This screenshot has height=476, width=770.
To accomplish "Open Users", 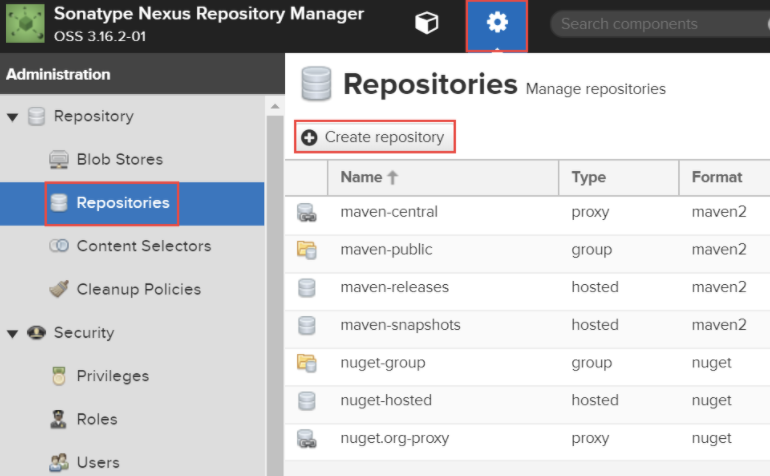I will 98,462.
